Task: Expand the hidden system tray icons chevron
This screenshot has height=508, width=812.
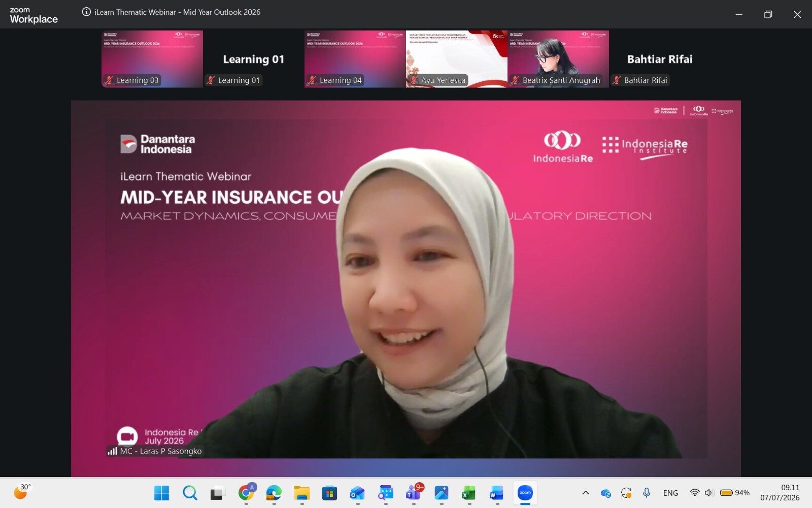Action: point(586,493)
